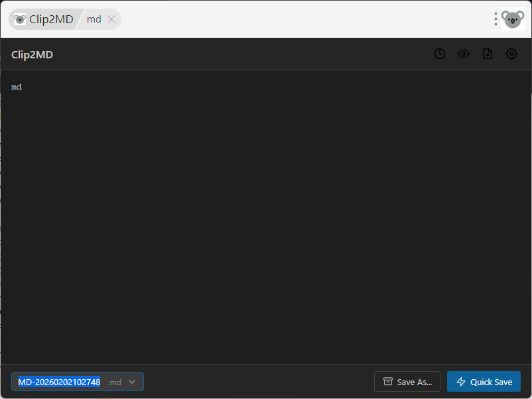Image resolution: width=532 pixels, height=399 pixels.
Task: Click the md text in the editor
Action: click(17, 87)
